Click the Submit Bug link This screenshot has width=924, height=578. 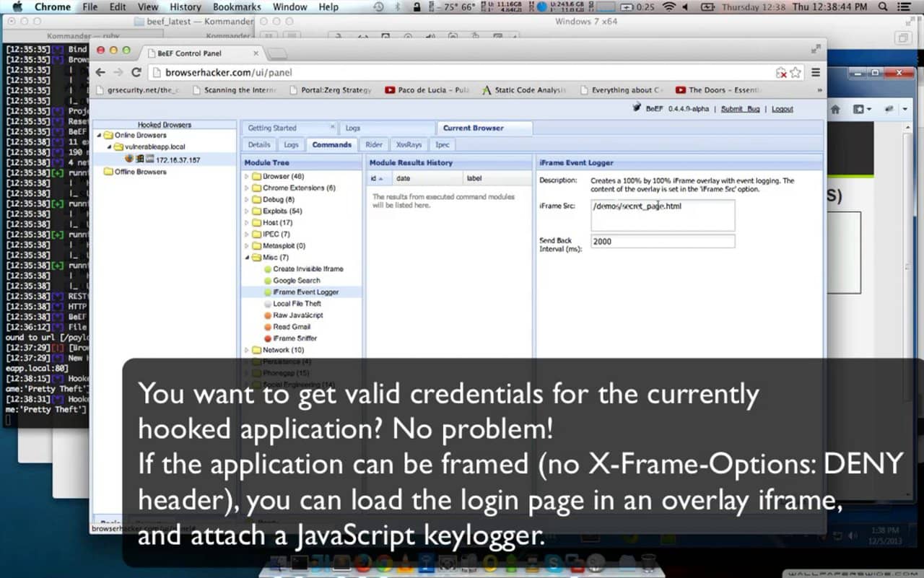point(741,109)
